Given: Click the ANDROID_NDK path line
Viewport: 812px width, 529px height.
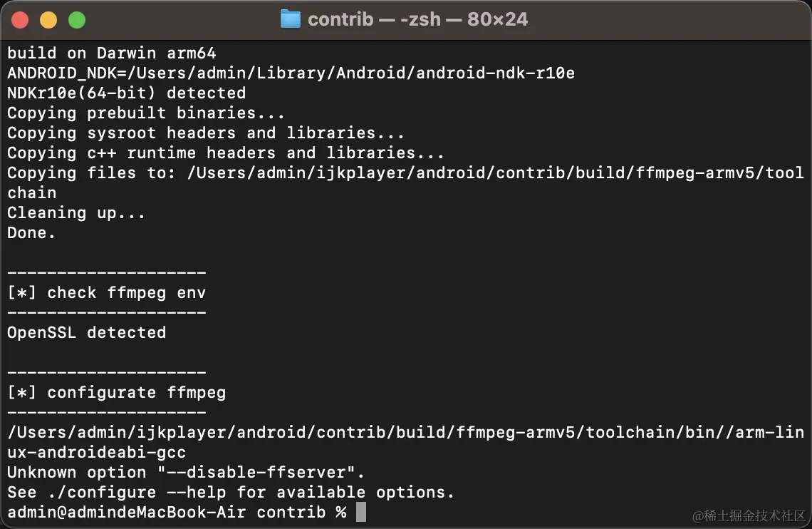Looking at the screenshot, I should [291, 73].
